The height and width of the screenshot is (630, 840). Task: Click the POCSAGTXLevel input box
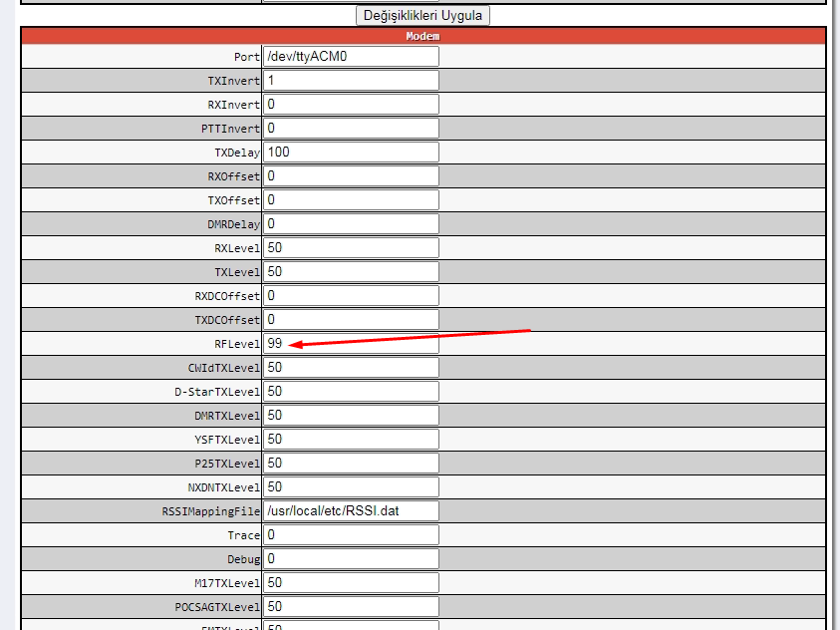click(x=351, y=607)
